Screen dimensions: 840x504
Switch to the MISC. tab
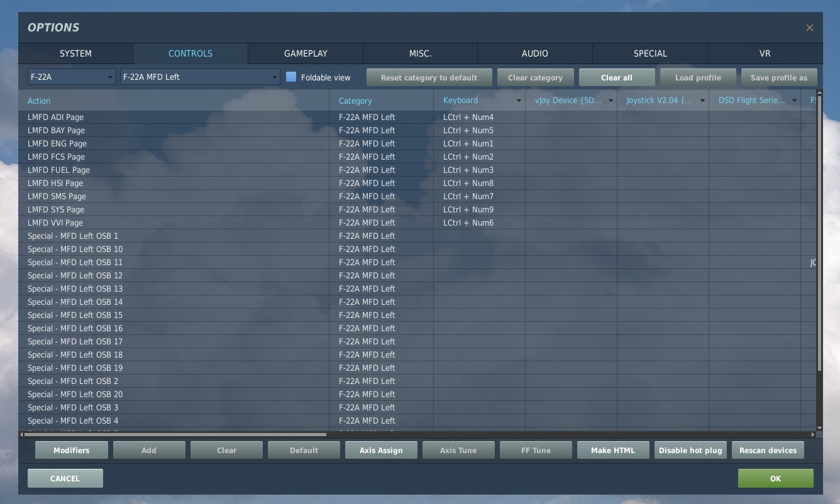[420, 53]
